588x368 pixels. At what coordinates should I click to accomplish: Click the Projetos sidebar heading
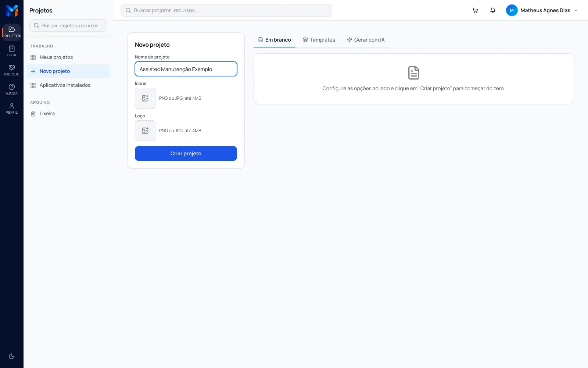[x=41, y=10]
